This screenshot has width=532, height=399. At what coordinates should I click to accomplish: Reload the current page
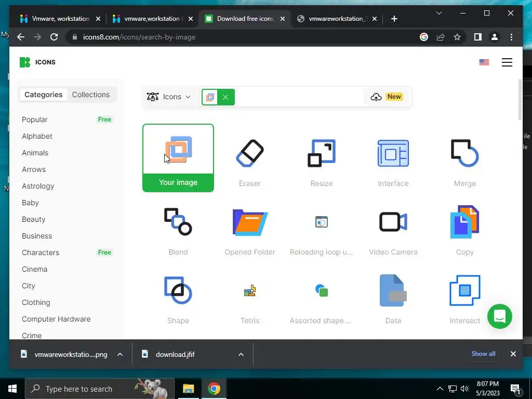click(x=54, y=37)
